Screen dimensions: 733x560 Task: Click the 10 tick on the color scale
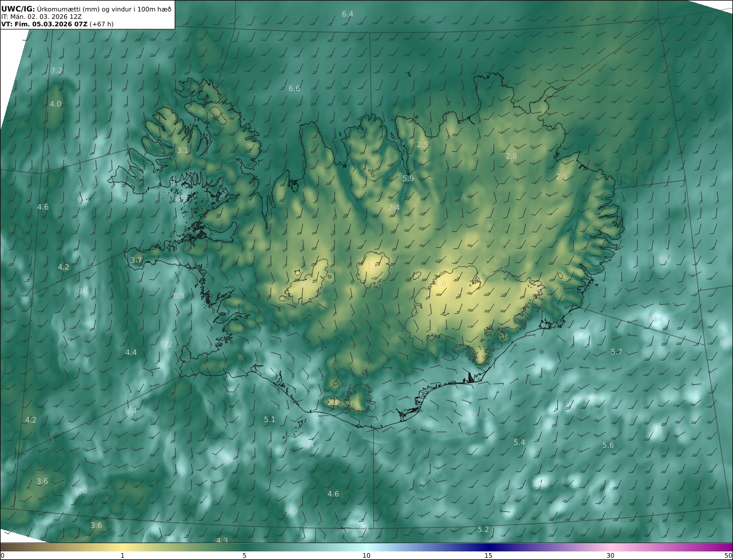(366, 555)
